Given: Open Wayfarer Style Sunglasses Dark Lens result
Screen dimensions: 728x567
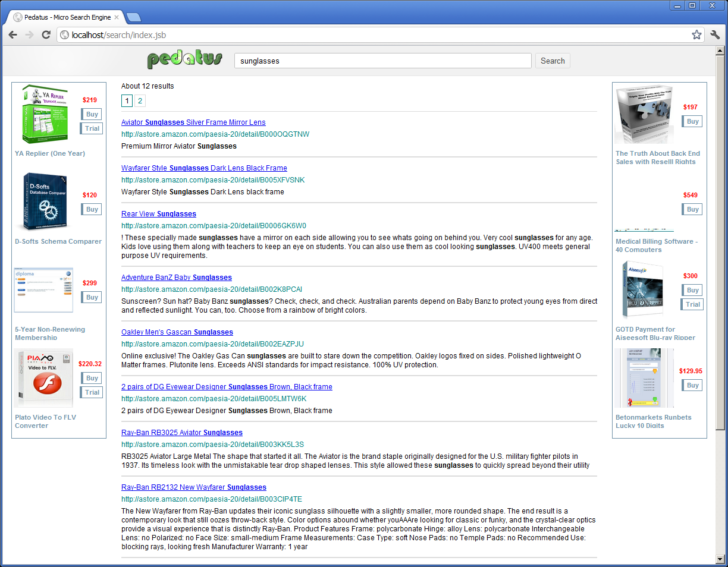Looking at the screenshot, I should pos(204,168).
